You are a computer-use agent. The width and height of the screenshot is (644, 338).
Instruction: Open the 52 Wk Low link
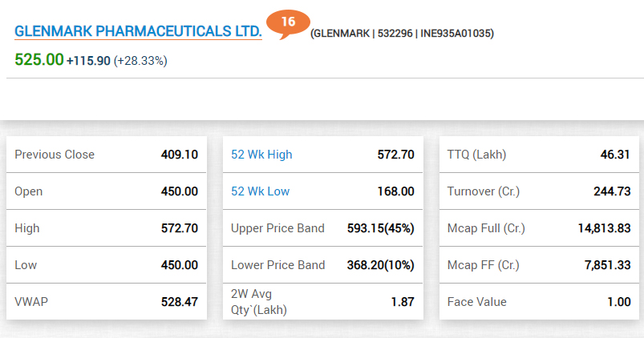261,191
